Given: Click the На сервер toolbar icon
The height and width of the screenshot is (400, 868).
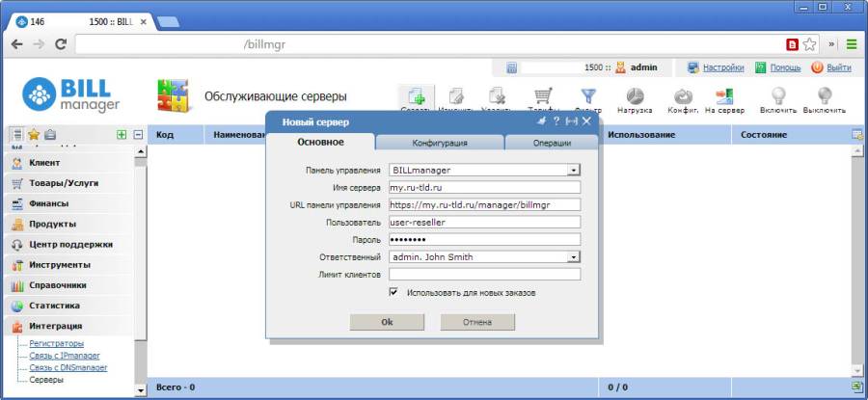Looking at the screenshot, I should (x=724, y=95).
